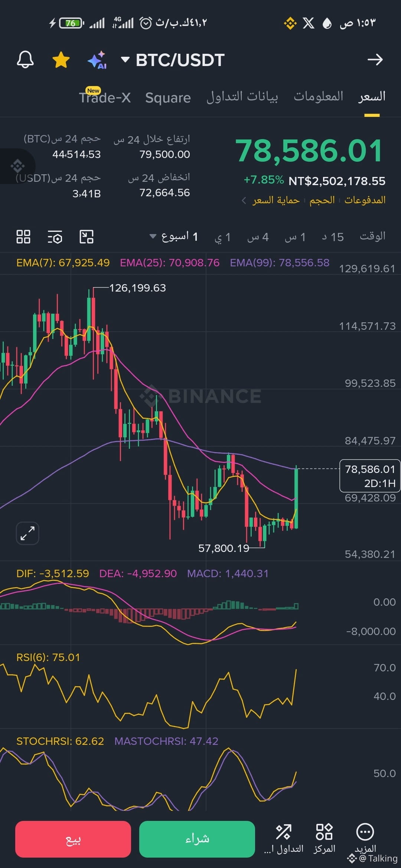Tap the +7.85% change value

point(264,180)
